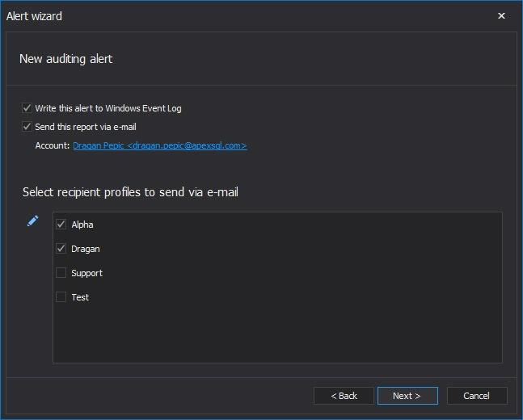Click the Send this report via e-mail label
The height and width of the screenshot is (420, 523).
86,127
